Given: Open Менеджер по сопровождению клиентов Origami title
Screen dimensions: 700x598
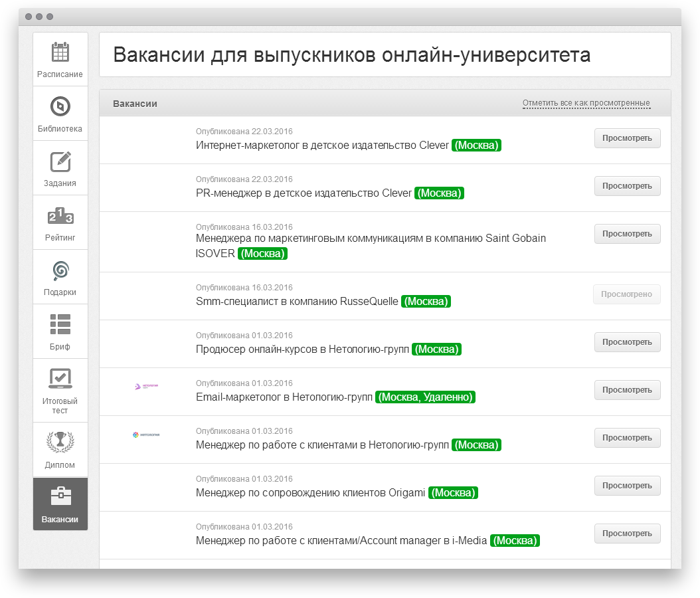Looking at the screenshot, I should (310, 492).
